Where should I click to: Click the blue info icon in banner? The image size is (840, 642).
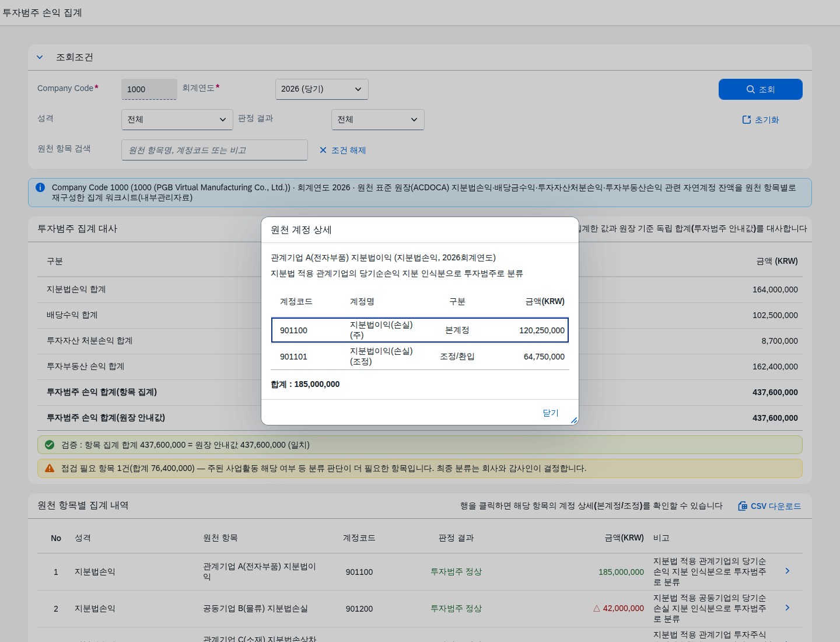coord(40,187)
